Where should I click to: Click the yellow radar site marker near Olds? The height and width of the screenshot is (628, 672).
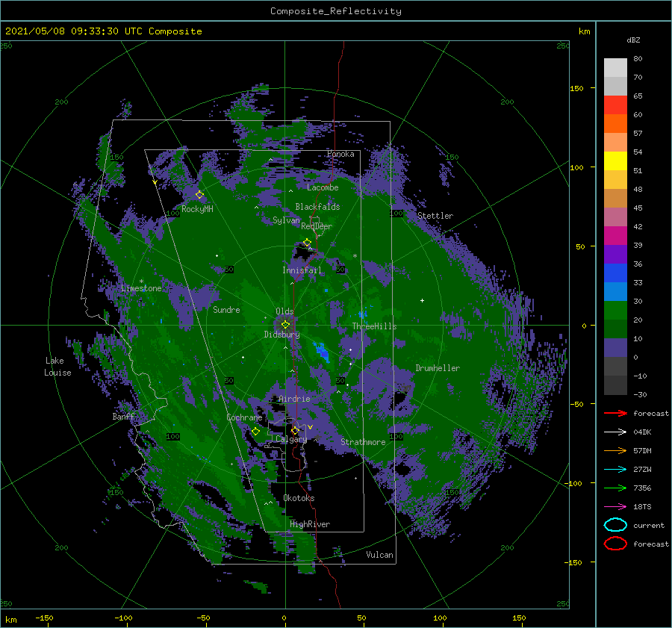tap(285, 325)
